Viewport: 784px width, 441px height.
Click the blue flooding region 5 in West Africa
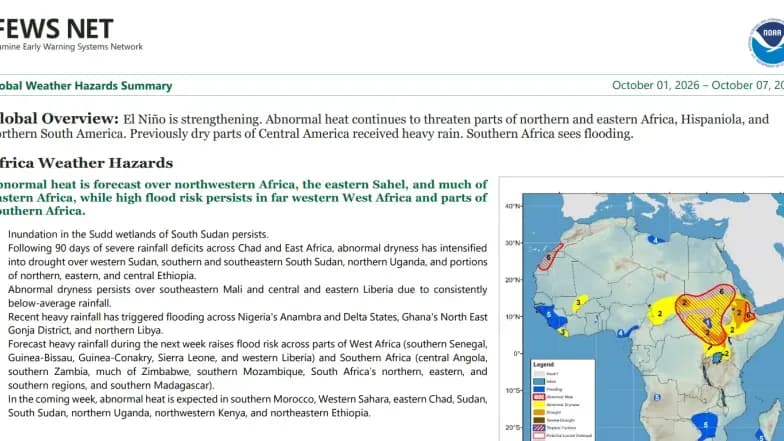549,315
